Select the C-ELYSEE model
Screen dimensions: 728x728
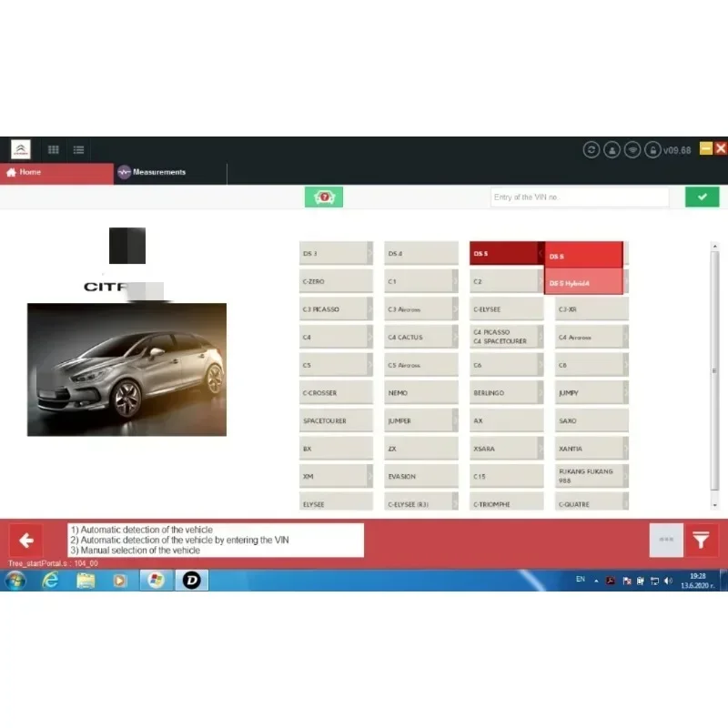tap(507, 309)
